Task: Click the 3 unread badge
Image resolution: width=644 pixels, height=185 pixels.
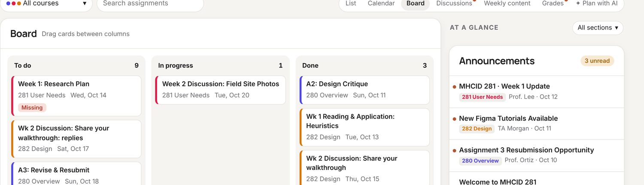Action: click(597, 61)
